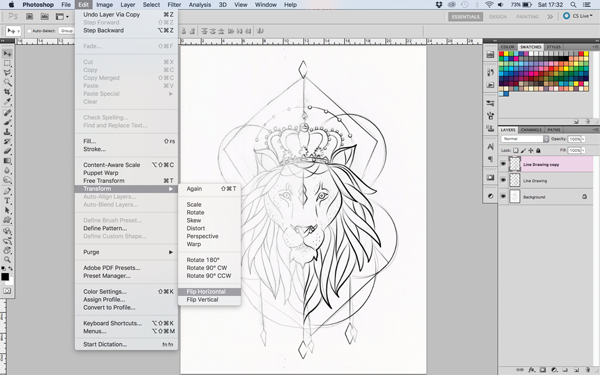The image size is (600, 375).
Task: Click the Design workspace button
Action: [498, 16]
